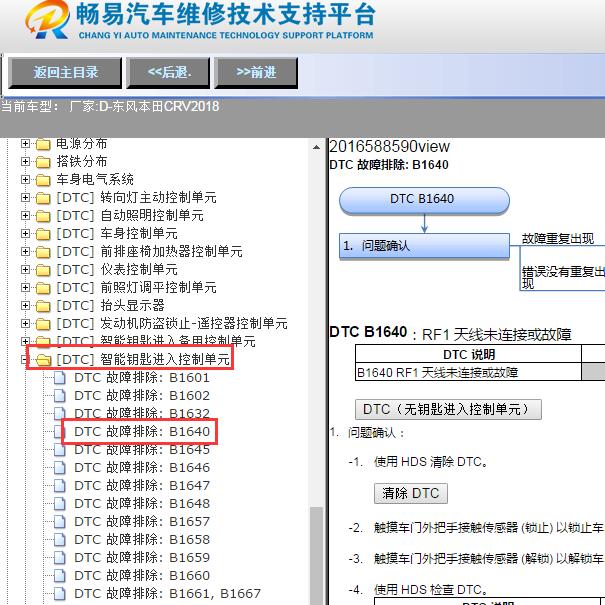Click folder icon of 仪表控制单元
The image size is (605, 605).
(43, 270)
